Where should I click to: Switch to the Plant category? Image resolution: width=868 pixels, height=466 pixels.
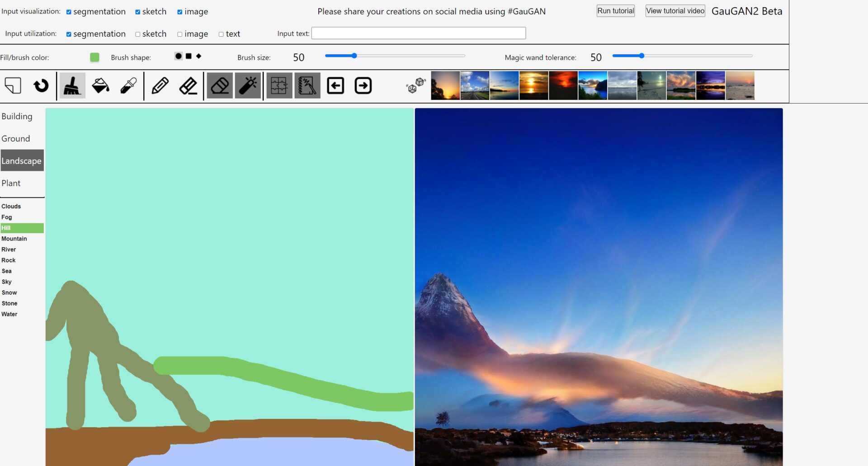click(22, 183)
